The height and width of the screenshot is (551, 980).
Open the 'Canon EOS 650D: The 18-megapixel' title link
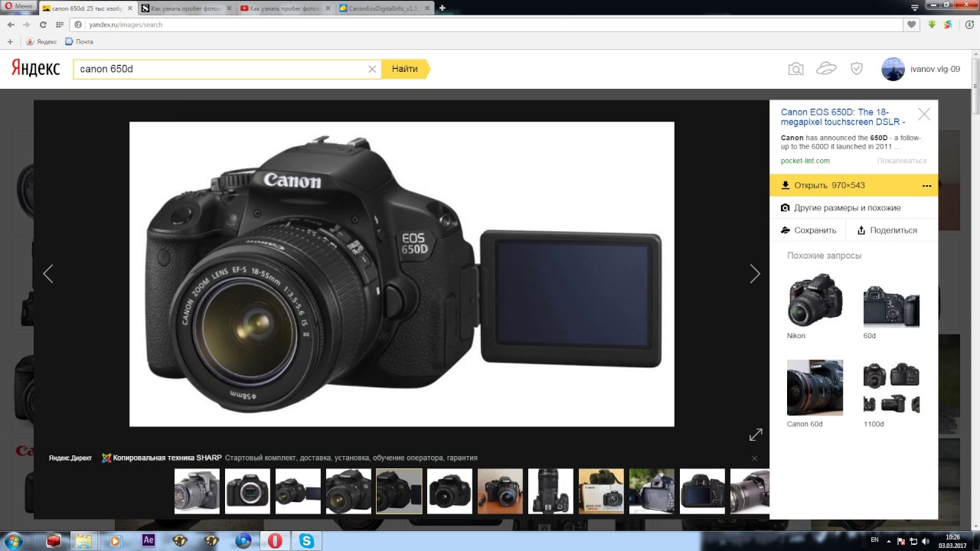[x=843, y=116]
